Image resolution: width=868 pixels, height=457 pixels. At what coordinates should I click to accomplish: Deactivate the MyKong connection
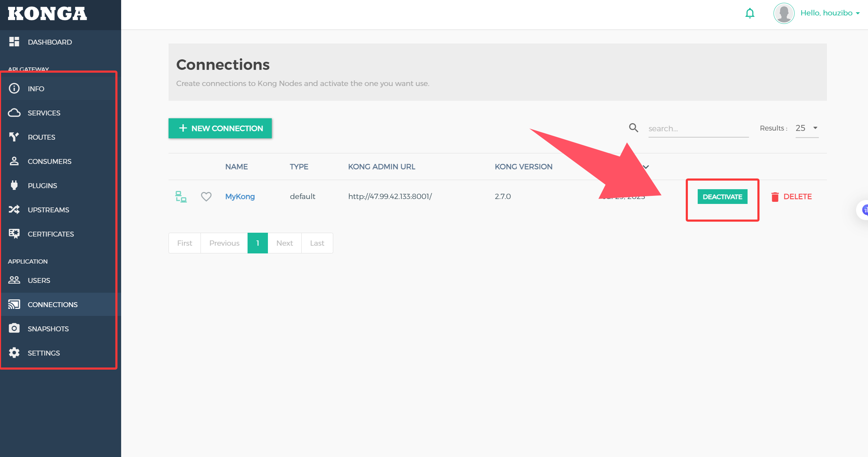coord(722,197)
